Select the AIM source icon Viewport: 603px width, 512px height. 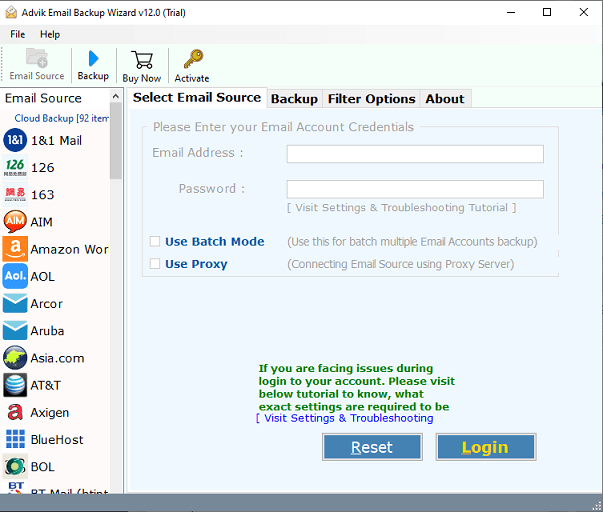tap(15, 222)
